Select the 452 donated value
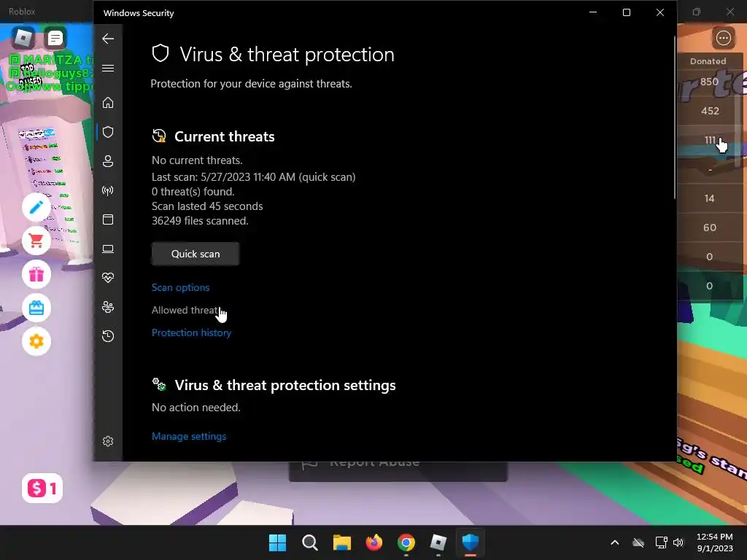The width and height of the screenshot is (747, 560). click(x=710, y=111)
